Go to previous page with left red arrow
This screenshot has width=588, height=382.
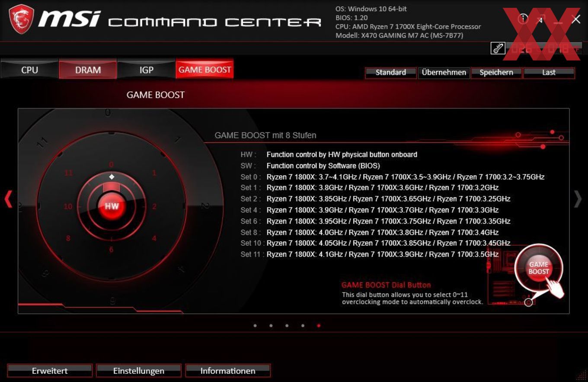coord(8,199)
